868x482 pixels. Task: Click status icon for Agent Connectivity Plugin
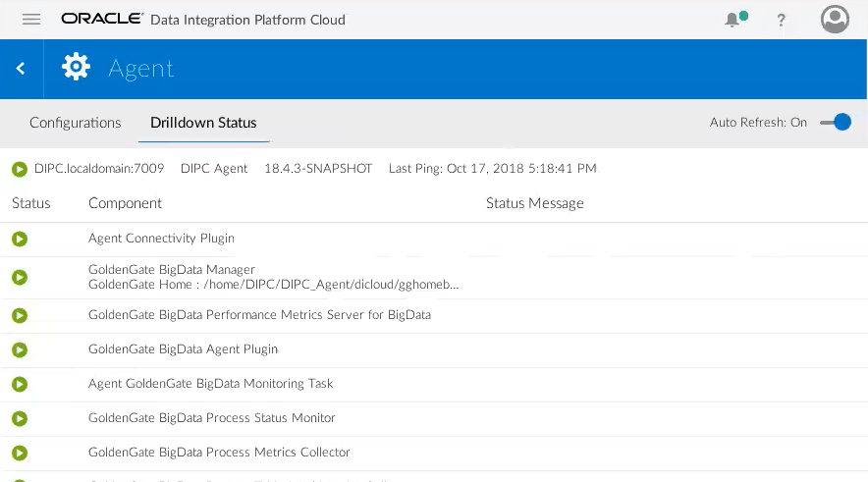coord(20,239)
